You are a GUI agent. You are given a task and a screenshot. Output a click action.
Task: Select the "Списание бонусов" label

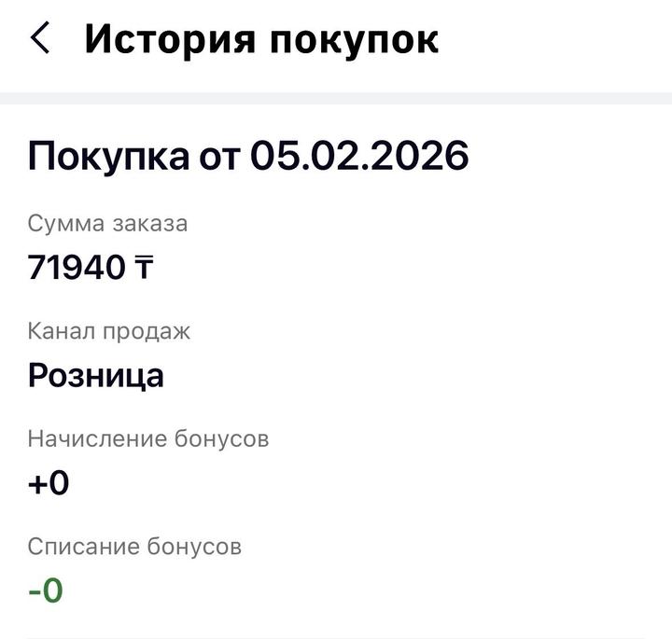(134, 547)
